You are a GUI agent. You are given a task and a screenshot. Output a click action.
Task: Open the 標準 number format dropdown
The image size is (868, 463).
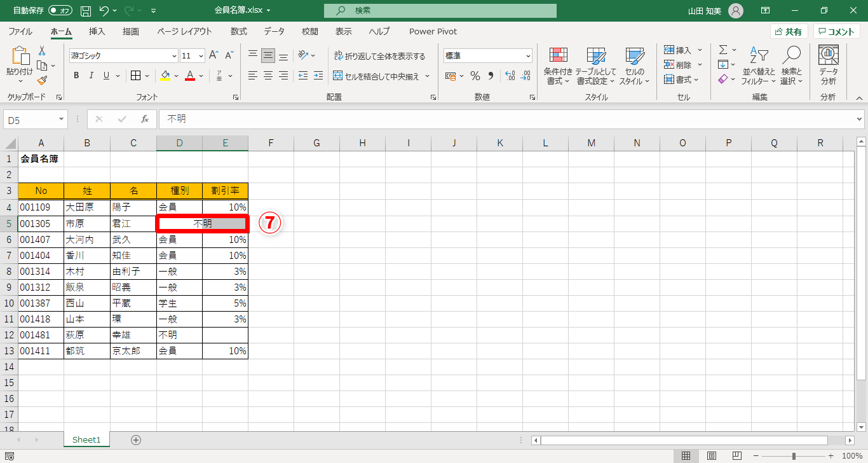(528, 56)
